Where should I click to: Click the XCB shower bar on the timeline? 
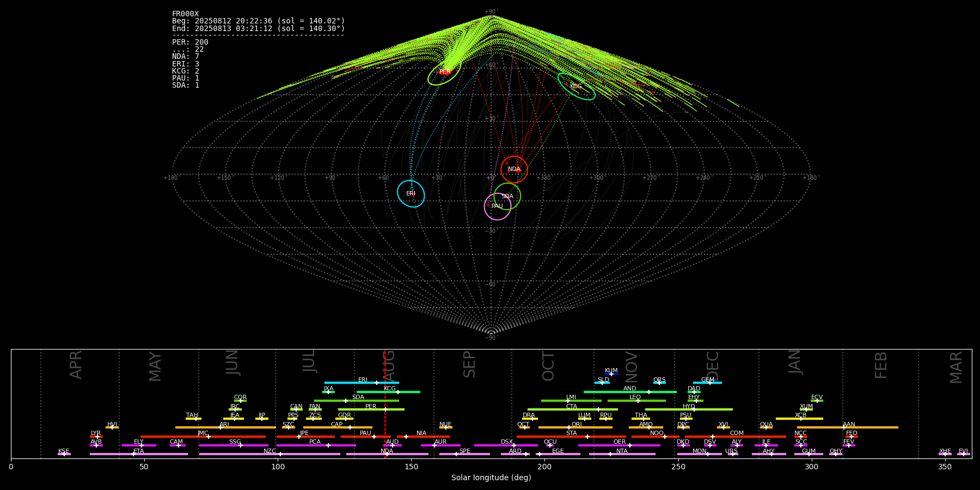pyautogui.click(x=799, y=419)
